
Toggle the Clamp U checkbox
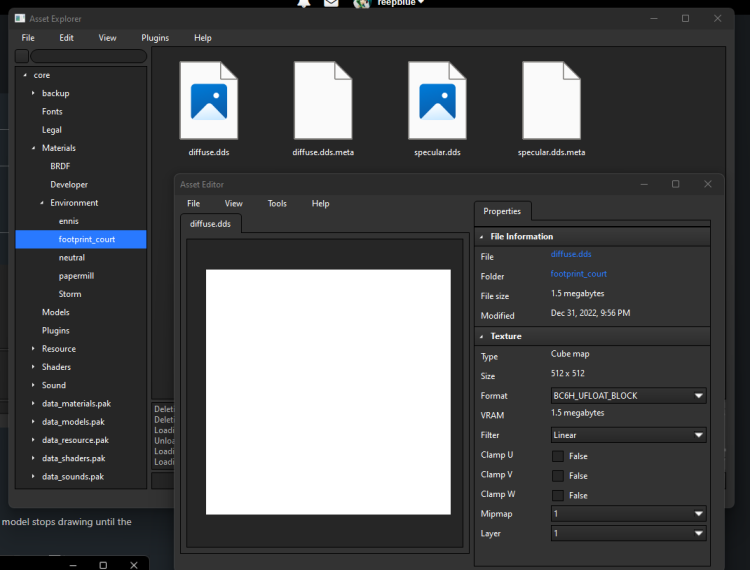[x=558, y=456]
